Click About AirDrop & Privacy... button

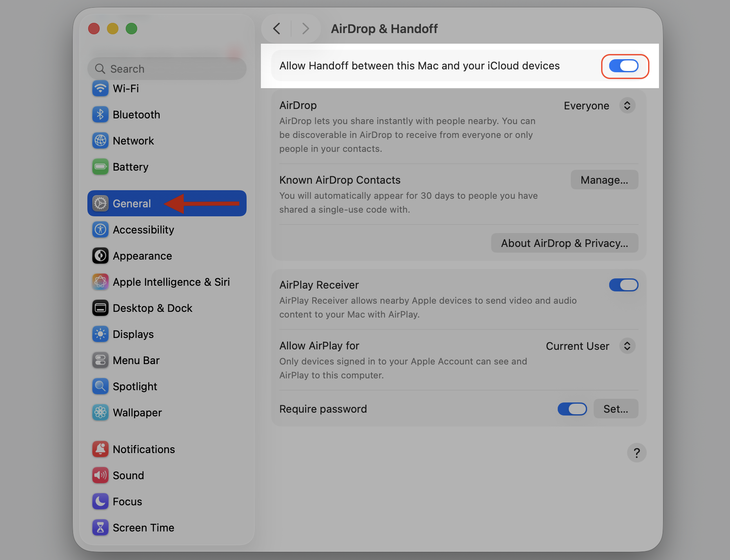(565, 243)
